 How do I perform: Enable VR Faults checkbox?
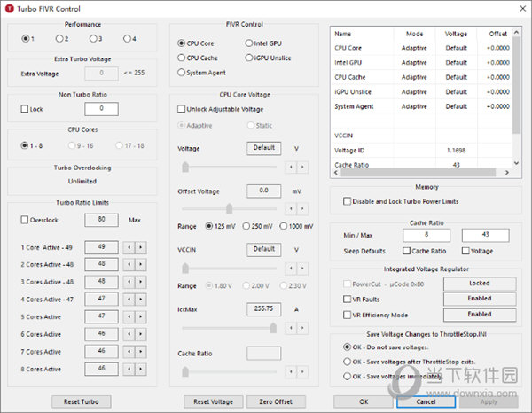pos(362,300)
